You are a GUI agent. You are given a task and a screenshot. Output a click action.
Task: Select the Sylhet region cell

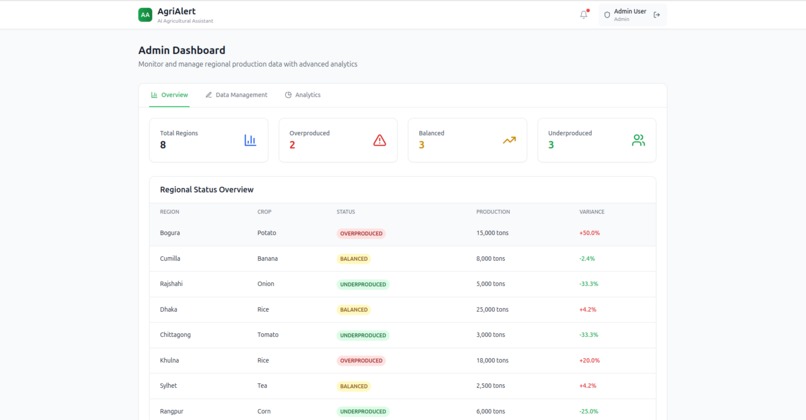click(168, 386)
